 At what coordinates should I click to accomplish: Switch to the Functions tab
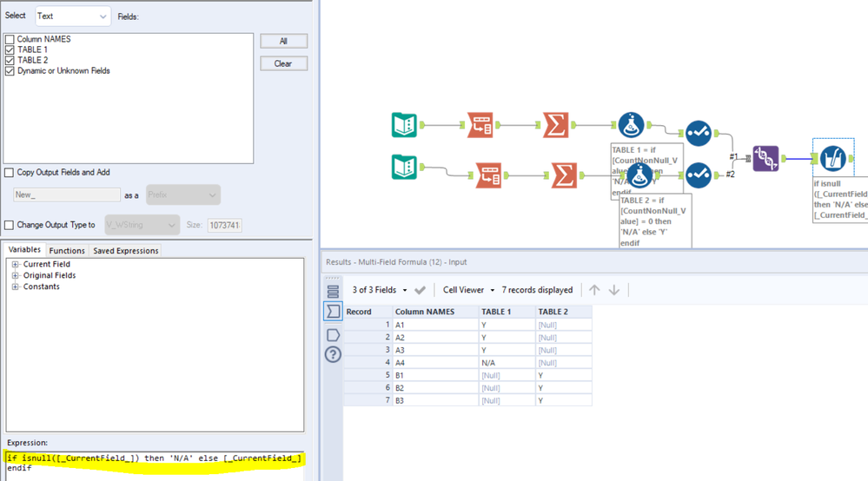click(x=67, y=250)
